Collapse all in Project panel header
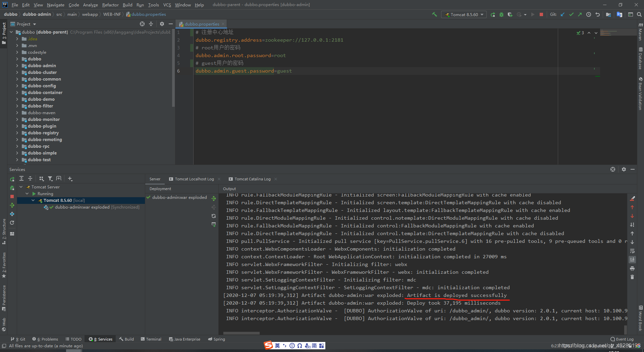Viewport: 644px width, 352px height. [151, 24]
